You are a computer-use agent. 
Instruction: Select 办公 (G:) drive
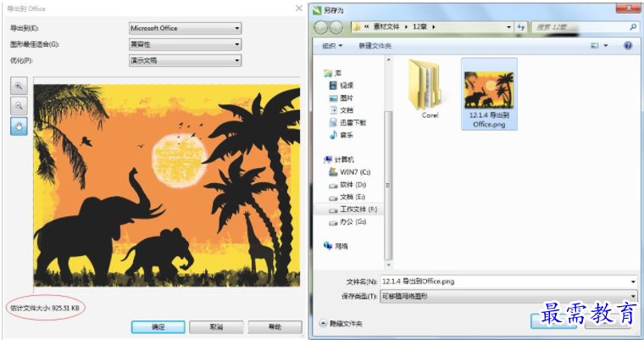(x=347, y=221)
